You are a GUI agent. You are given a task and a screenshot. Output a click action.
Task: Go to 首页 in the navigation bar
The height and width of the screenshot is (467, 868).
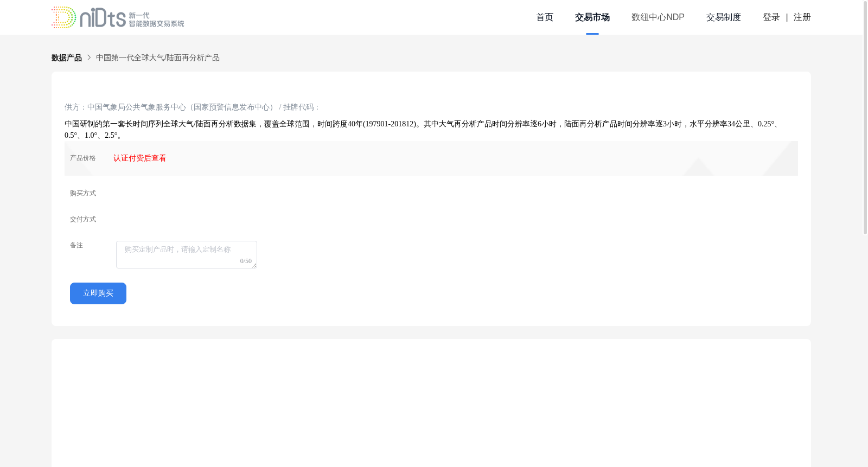[545, 17]
